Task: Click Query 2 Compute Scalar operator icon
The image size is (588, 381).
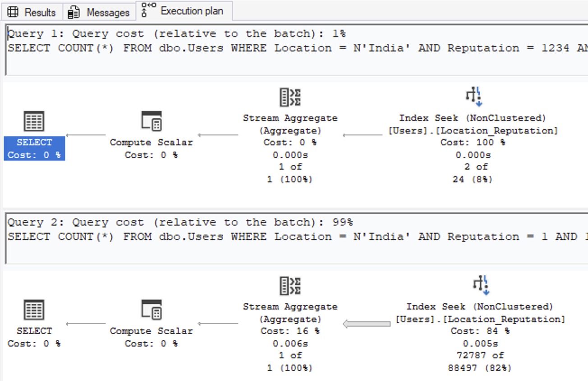Action: point(151,310)
